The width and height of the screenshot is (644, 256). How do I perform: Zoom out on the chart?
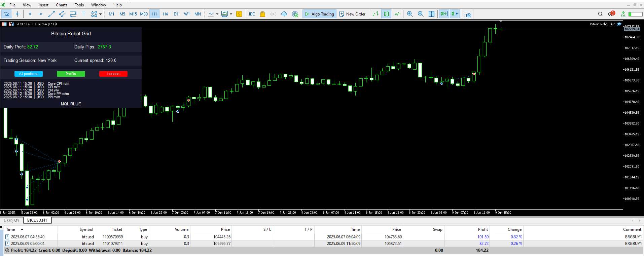421,14
